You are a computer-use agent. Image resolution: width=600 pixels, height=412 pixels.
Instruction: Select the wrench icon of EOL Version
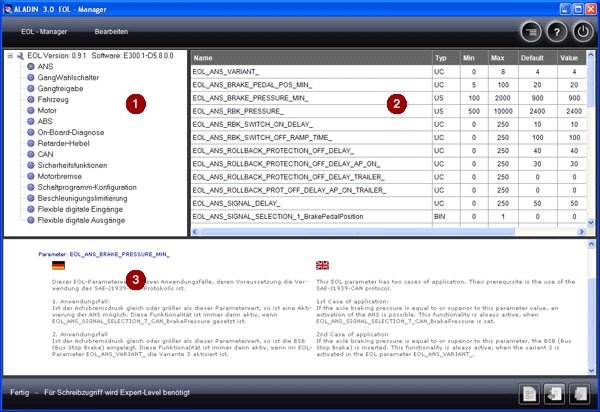point(20,56)
